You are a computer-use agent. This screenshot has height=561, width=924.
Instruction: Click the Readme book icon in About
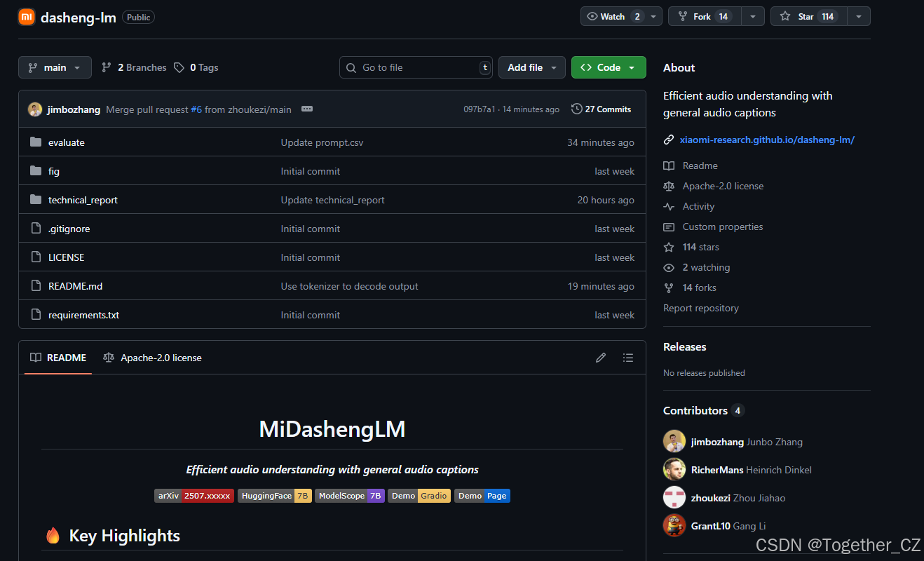pos(669,165)
